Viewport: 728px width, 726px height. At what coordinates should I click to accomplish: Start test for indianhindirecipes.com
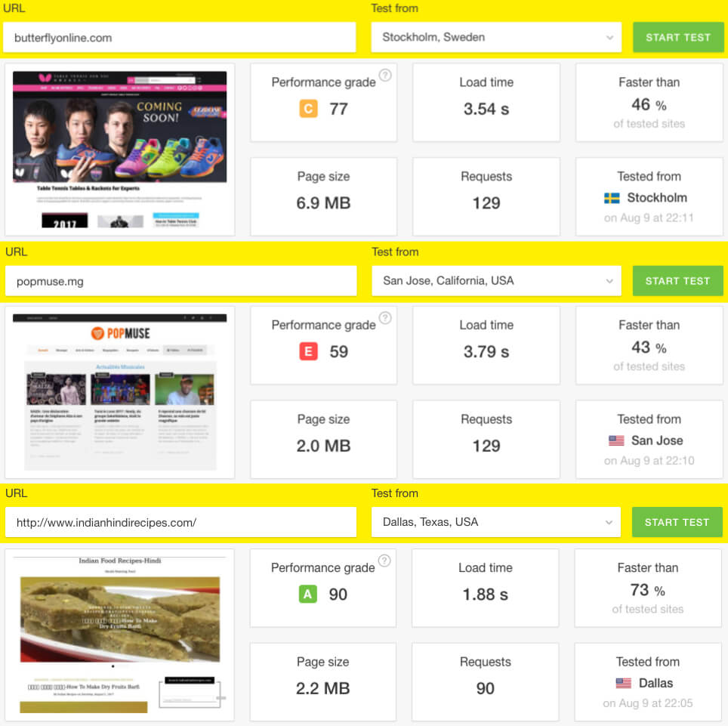coord(677,522)
